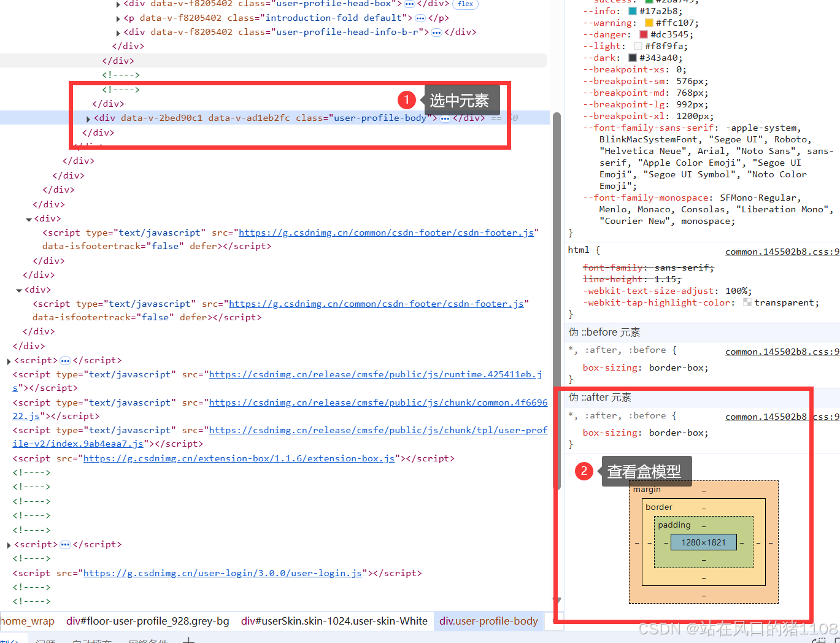The height and width of the screenshot is (643, 840).
Task: Select the home_wrap breadcrumb
Action: point(27,621)
